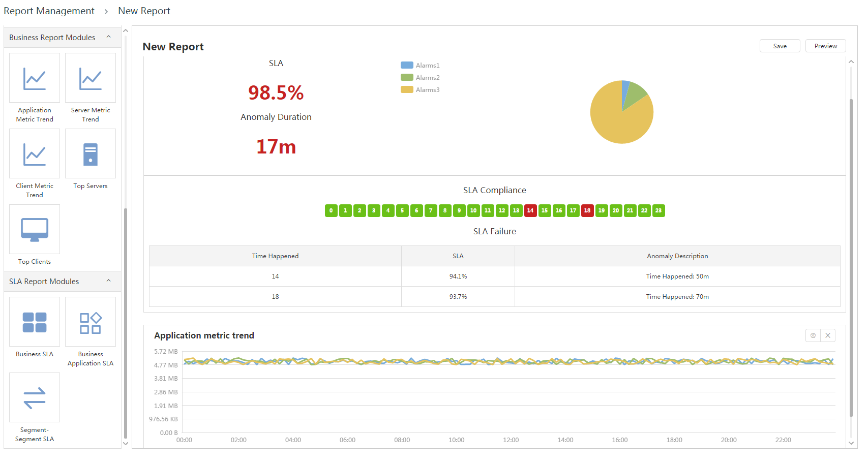Select green SLA compliance hour 0

(x=331, y=210)
